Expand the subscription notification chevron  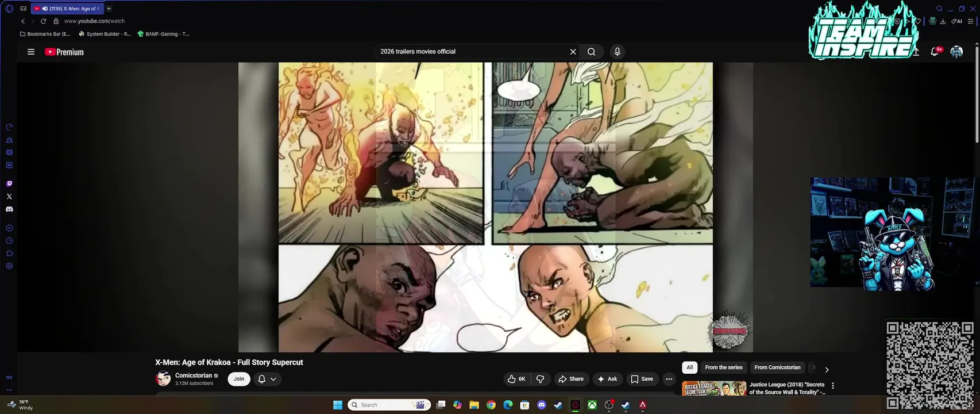coord(273,379)
